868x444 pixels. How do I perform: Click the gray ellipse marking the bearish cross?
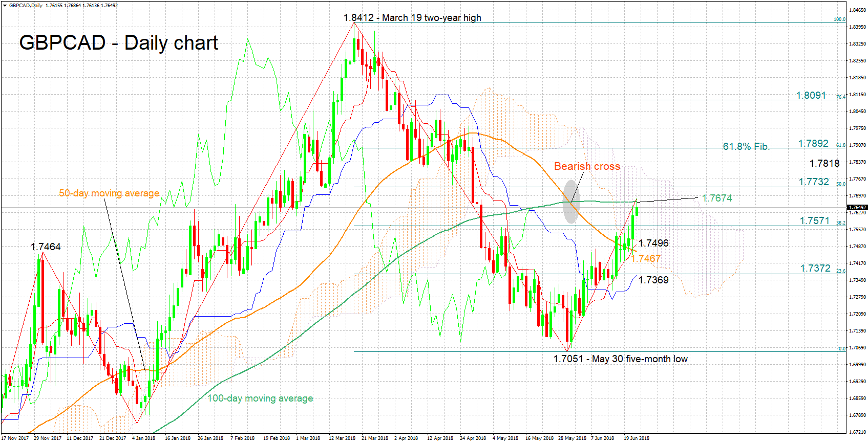click(x=570, y=202)
